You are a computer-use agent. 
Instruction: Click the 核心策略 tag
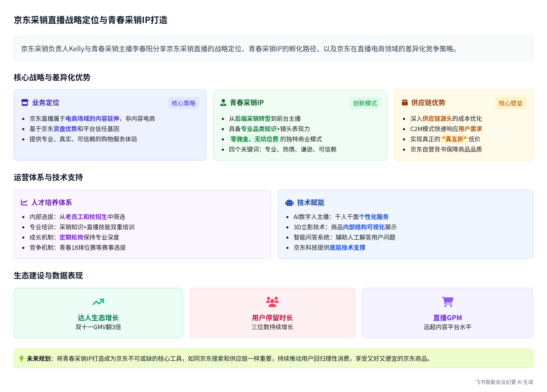point(183,103)
